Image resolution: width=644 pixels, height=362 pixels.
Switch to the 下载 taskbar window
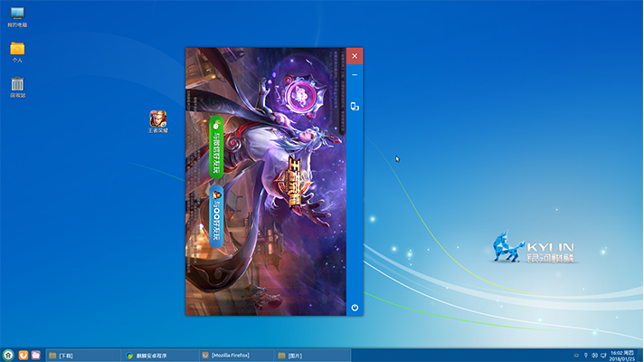(x=83, y=356)
